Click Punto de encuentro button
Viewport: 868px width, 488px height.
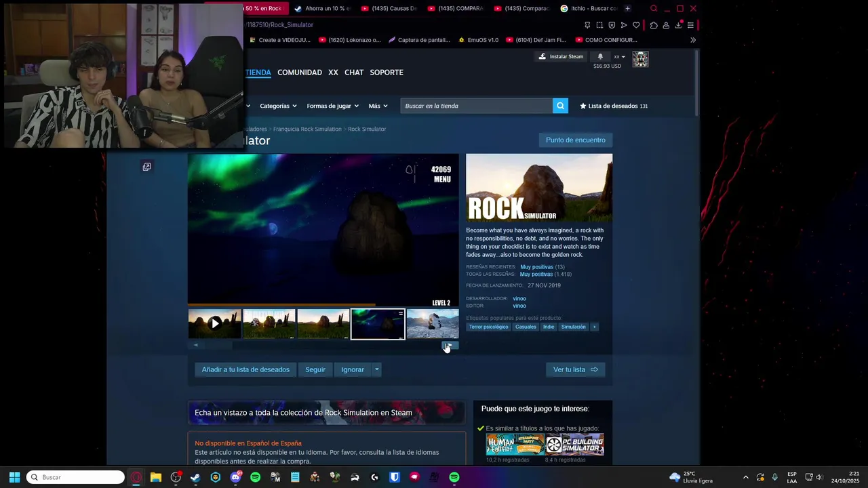pos(576,140)
